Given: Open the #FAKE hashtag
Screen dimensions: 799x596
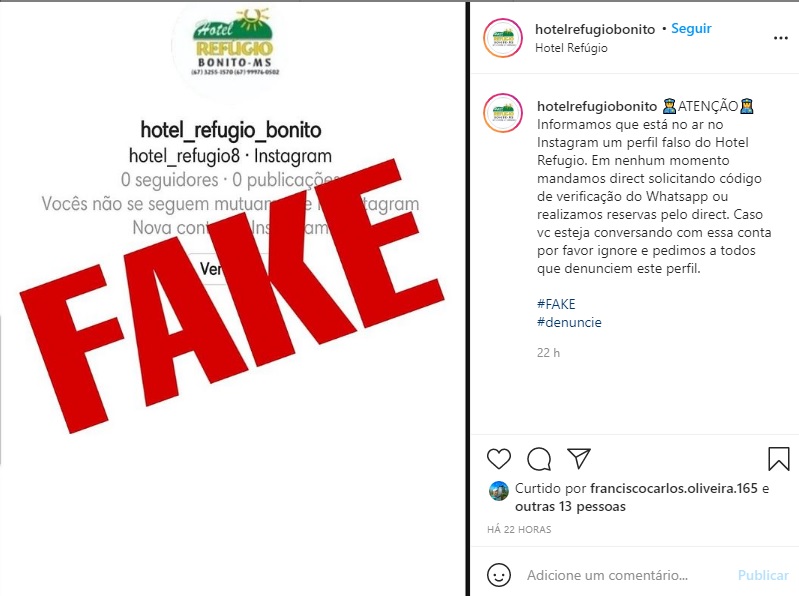Looking at the screenshot, I should click(556, 304).
